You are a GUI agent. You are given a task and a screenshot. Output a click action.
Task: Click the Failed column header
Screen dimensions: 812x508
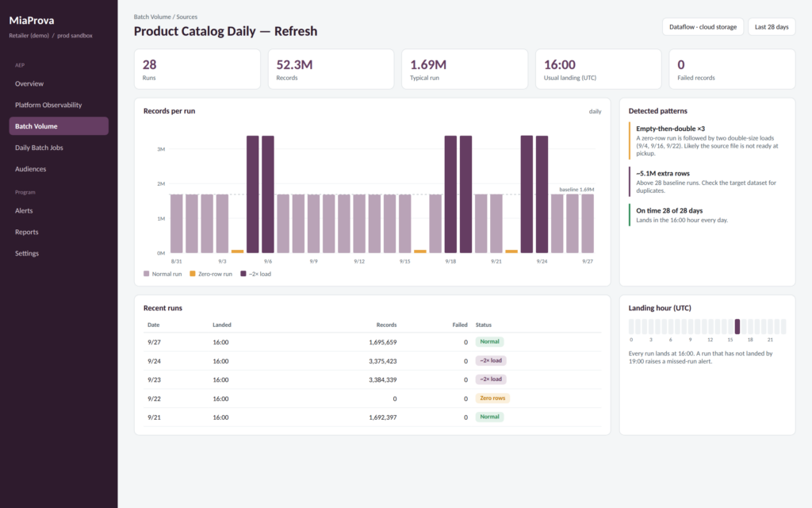460,325
